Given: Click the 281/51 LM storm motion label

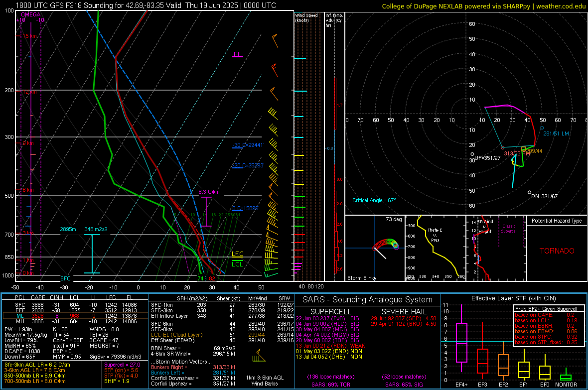Looking at the screenshot, I should [x=556, y=133].
